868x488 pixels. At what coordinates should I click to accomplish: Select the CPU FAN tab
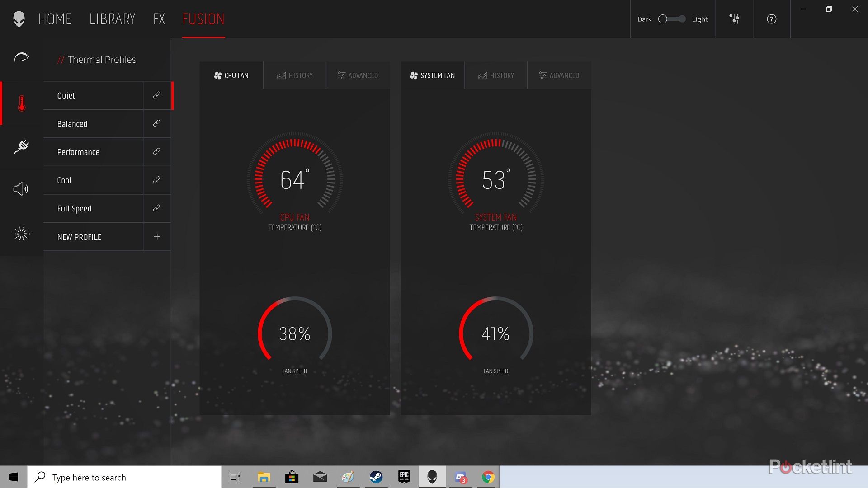231,75
